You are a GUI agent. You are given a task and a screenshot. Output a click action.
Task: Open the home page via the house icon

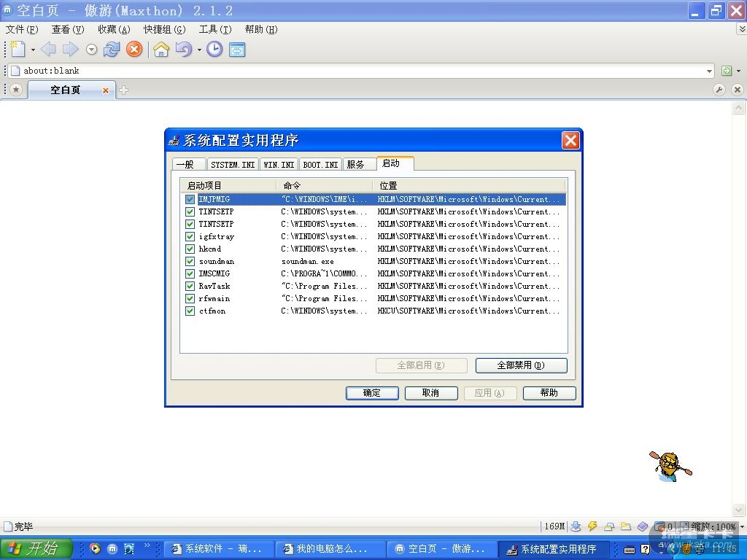161,49
